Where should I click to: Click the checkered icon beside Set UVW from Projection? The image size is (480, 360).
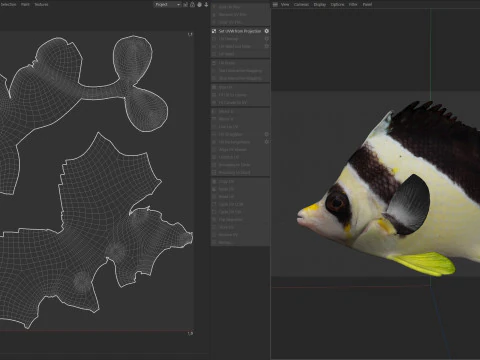pos(214,31)
